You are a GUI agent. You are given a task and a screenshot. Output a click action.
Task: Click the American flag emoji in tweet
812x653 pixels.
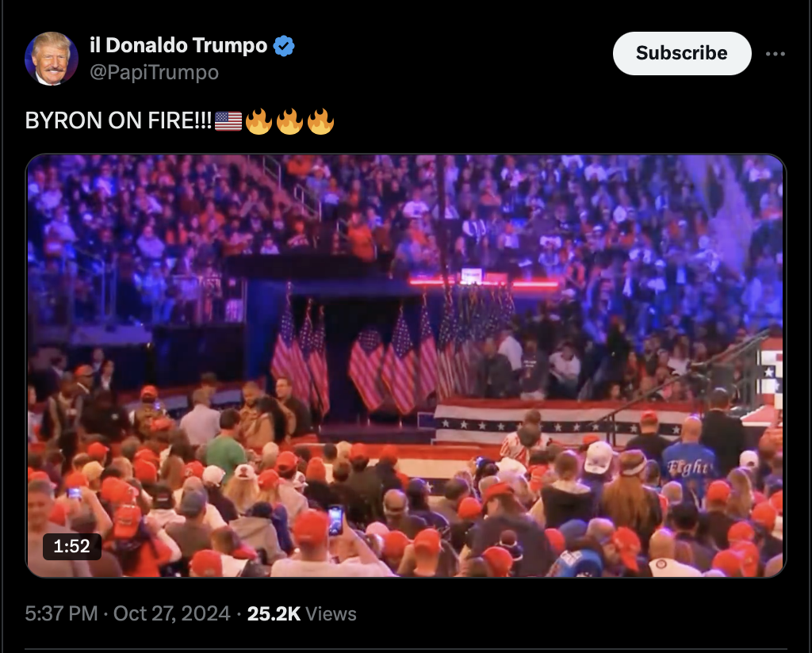[228, 121]
